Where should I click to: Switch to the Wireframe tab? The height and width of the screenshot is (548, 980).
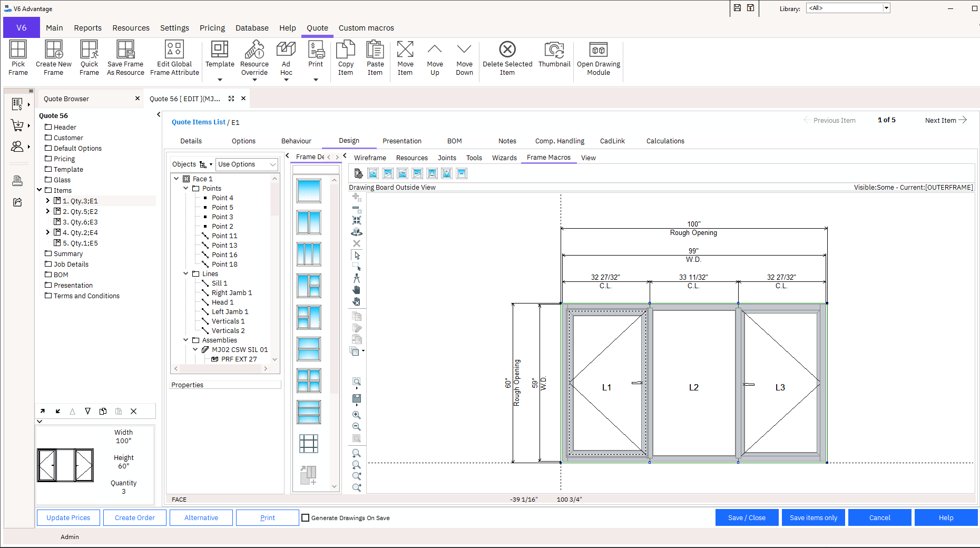point(369,158)
